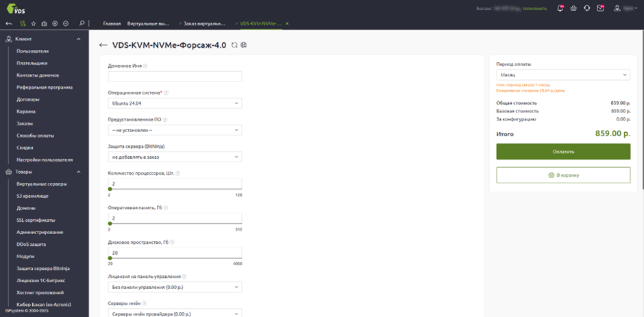The image size is (644, 317).
Task: Open the envelope messages icon
Action: (x=601, y=8)
